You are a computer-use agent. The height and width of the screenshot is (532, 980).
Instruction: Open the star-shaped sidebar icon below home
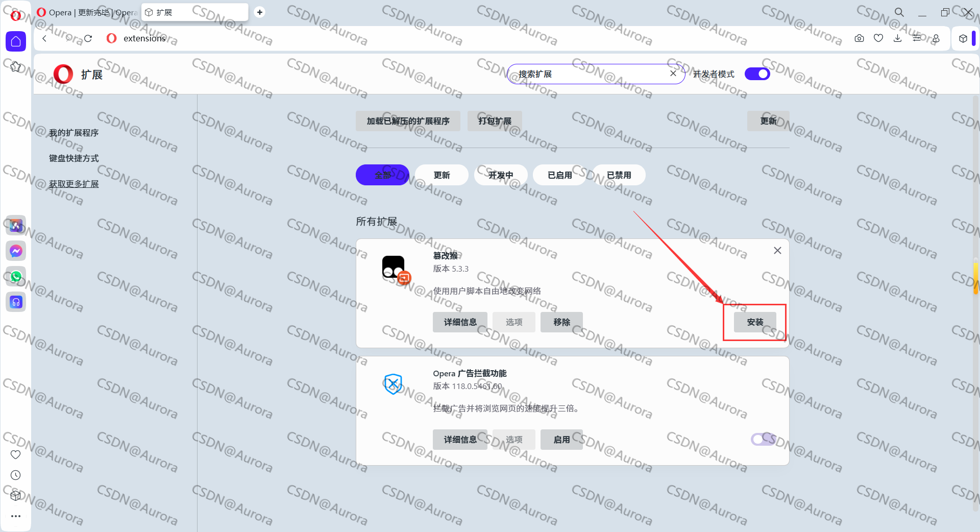click(x=16, y=67)
